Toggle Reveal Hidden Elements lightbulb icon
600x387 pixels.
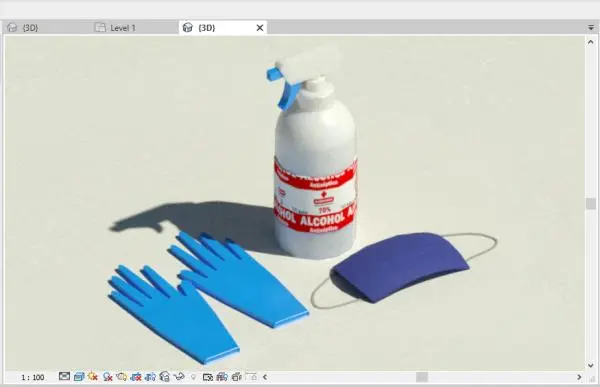pos(193,377)
